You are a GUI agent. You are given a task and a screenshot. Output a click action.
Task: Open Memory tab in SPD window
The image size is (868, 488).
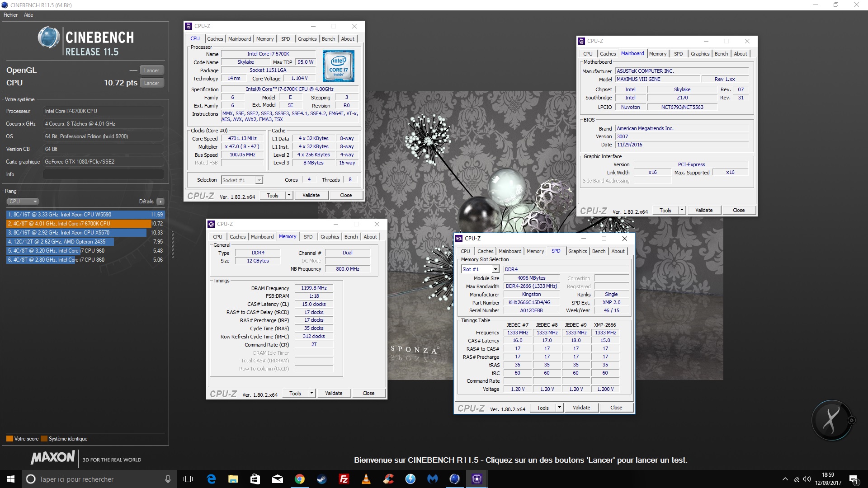[535, 251]
